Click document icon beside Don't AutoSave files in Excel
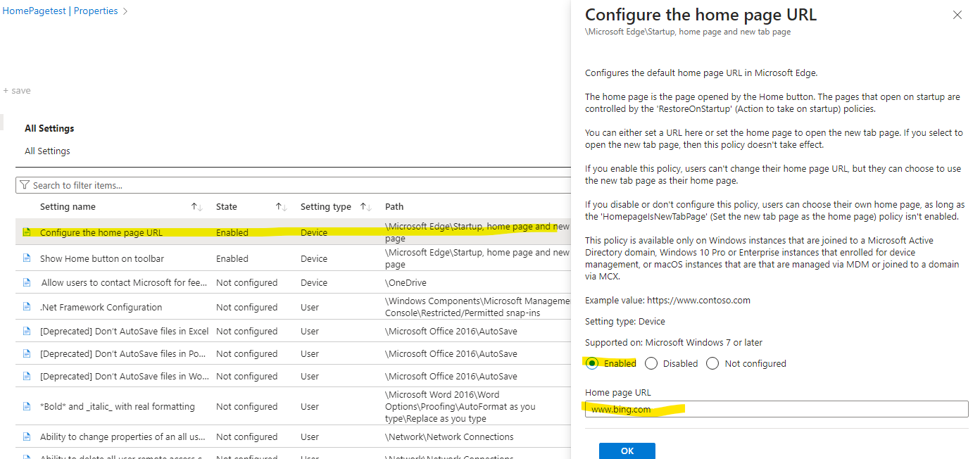 tap(27, 331)
